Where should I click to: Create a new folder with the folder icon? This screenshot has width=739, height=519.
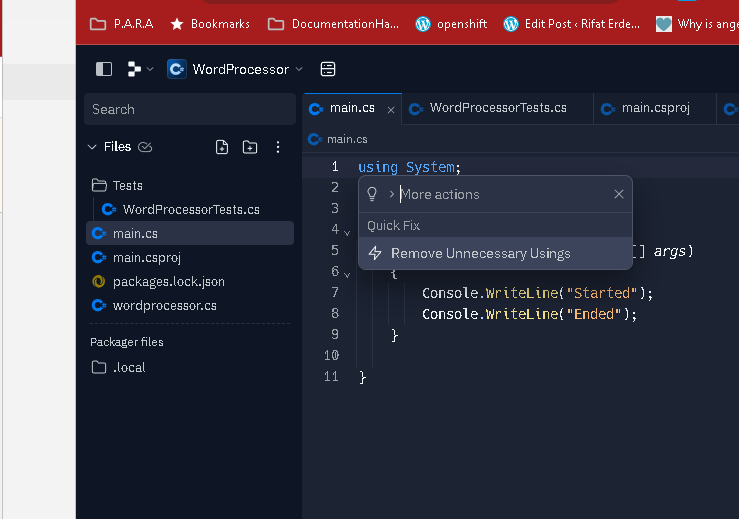[x=250, y=147]
